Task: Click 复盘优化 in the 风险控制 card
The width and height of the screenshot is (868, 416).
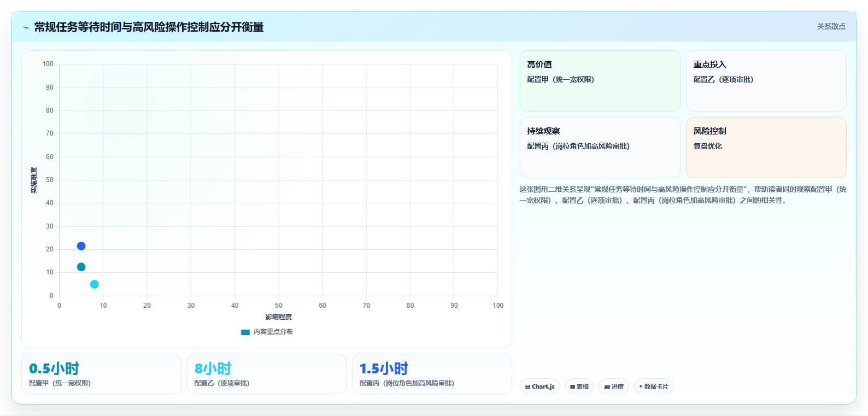Action: pyautogui.click(x=707, y=146)
